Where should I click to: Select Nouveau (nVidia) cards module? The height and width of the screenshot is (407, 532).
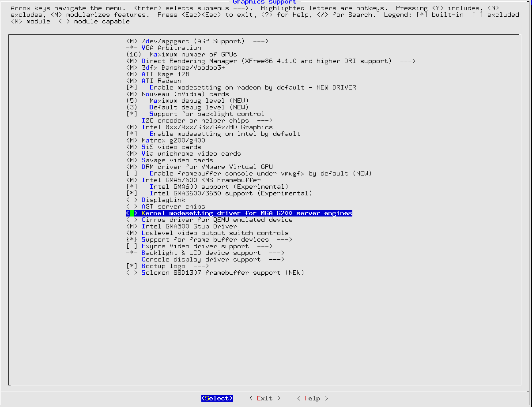click(x=177, y=94)
